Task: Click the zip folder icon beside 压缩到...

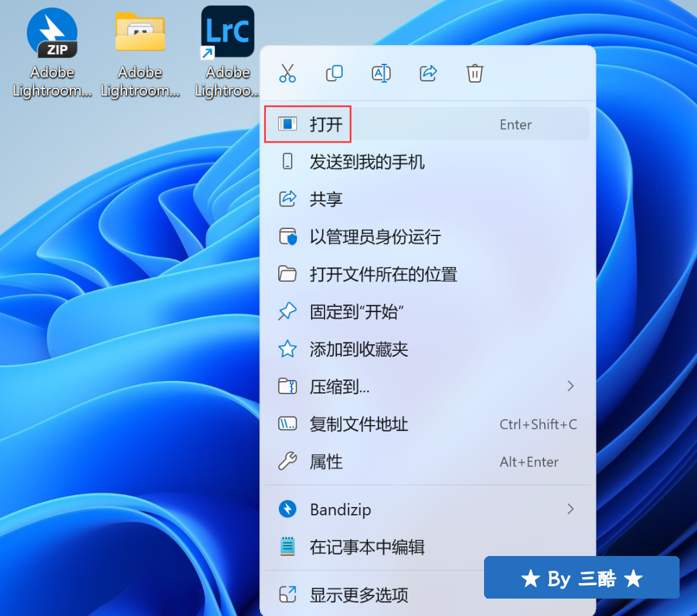Action: tap(287, 386)
